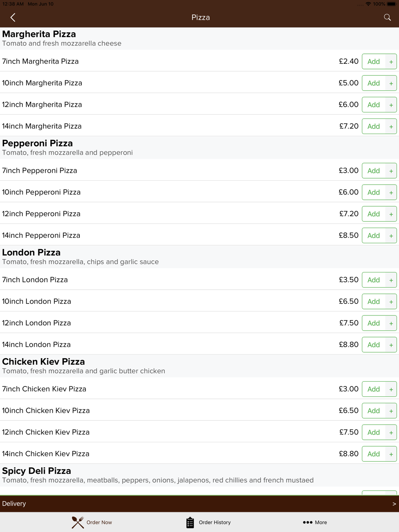Click the plus icon for 12inch London Pizza
399x532 pixels.
click(x=391, y=323)
